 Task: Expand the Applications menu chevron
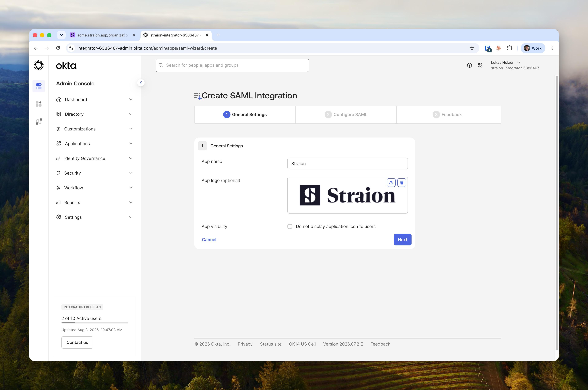[131, 143]
